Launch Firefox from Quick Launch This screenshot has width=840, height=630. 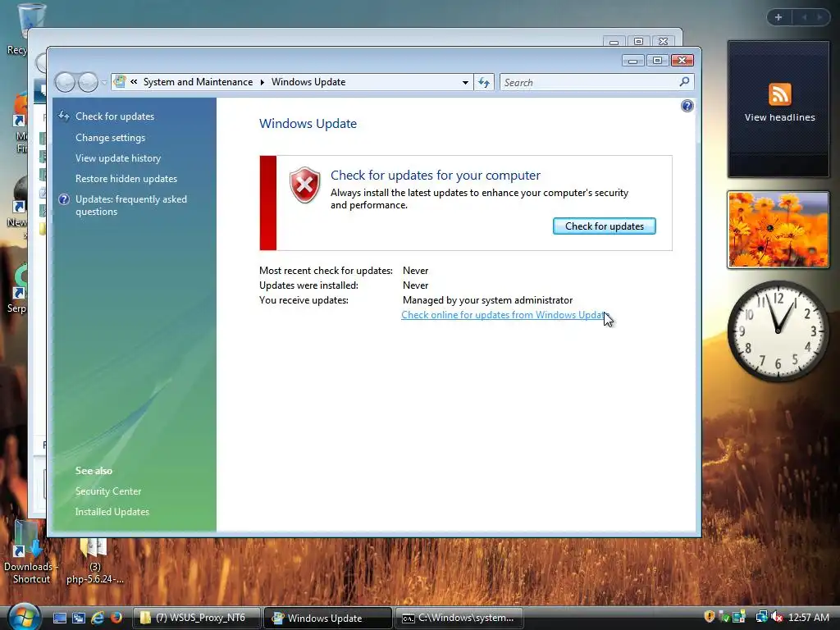116,618
